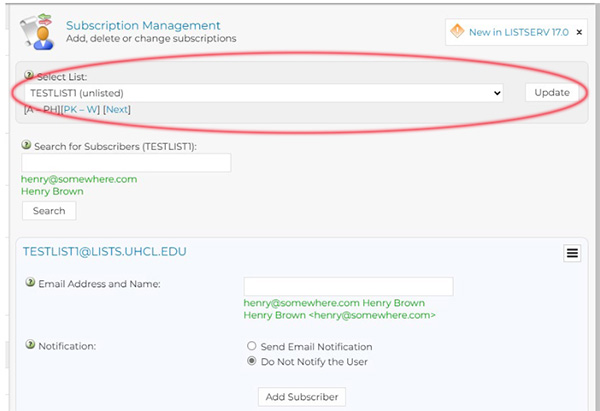Click the Search button
The height and width of the screenshot is (411, 600).
49,211
